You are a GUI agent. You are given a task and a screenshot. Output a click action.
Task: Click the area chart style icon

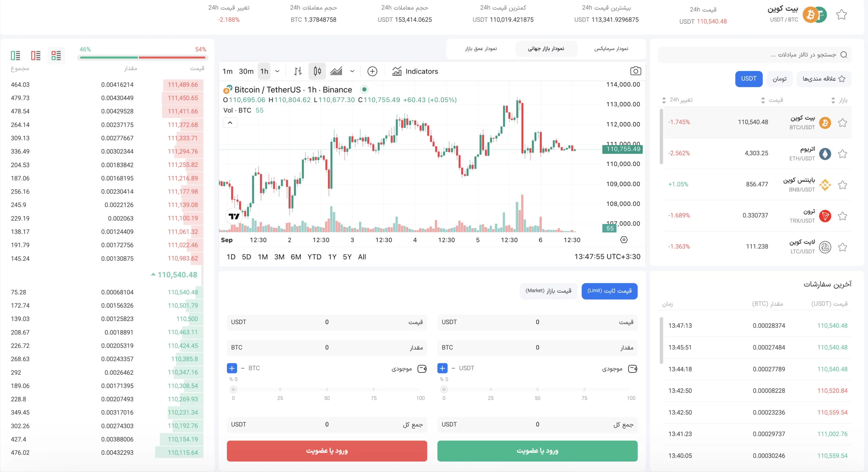[336, 71]
